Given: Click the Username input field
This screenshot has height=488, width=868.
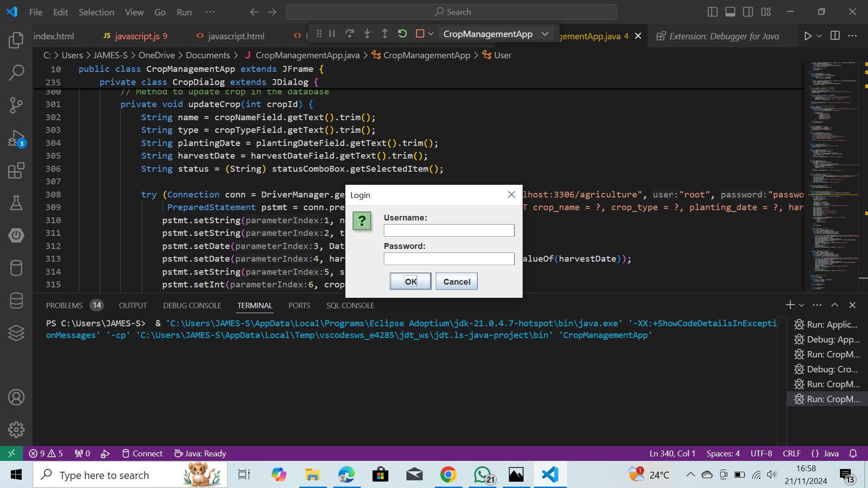Looking at the screenshot, I should click(x=449, y=230).
